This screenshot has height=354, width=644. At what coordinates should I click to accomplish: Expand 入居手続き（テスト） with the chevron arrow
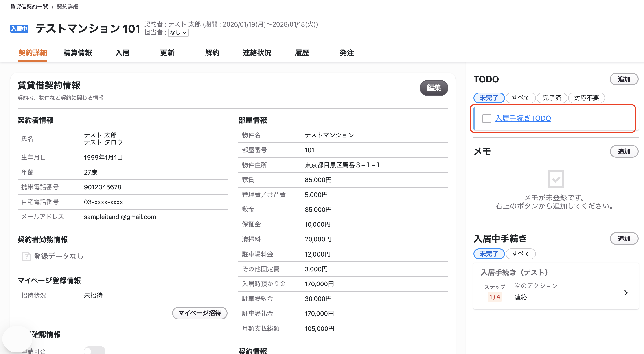(626, 293)
